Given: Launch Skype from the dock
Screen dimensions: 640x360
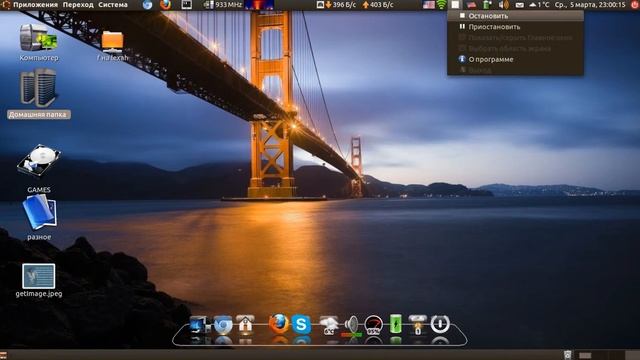Looking at the screenshot, I should (301, 324).
